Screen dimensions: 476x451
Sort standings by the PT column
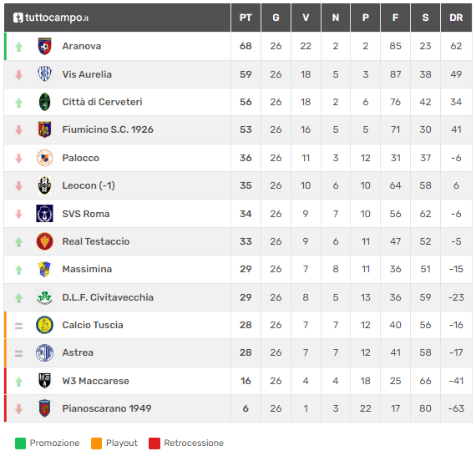coord(246,18)
